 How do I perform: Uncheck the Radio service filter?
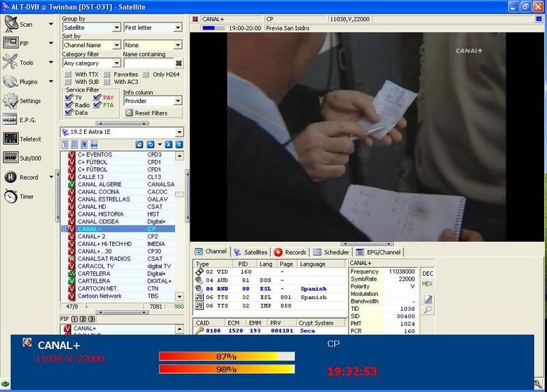pos(69,104)
